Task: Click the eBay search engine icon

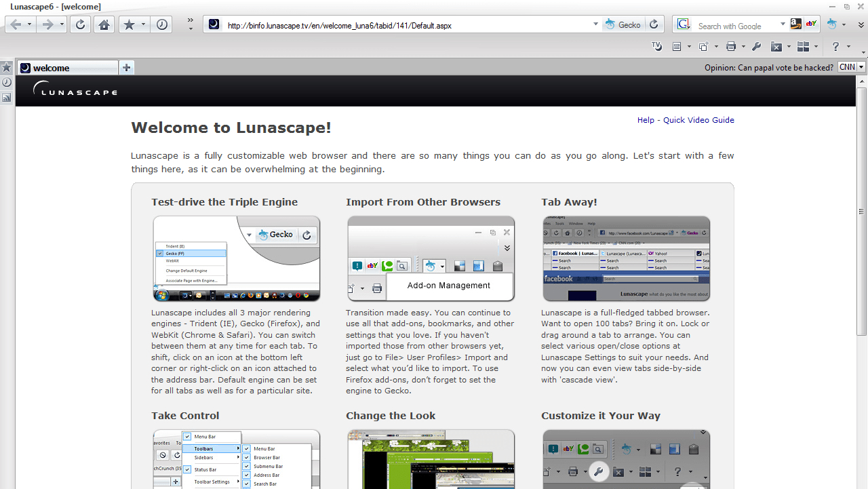Action: coord(811,24)
